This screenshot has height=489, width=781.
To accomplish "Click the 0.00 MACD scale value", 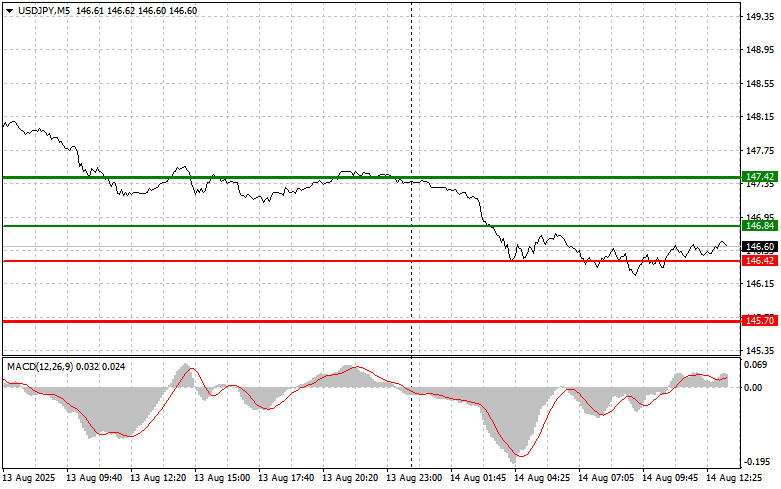I will pos(753,387).
